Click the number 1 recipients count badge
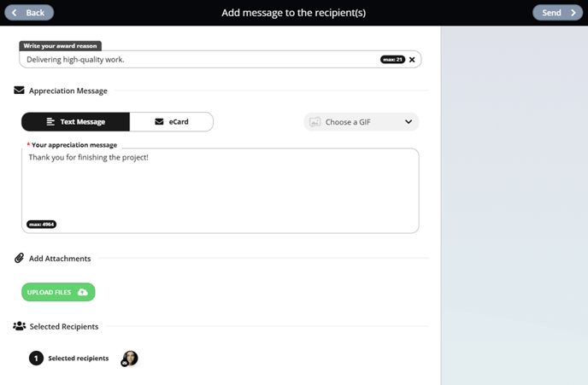 [x=37, y=359]
